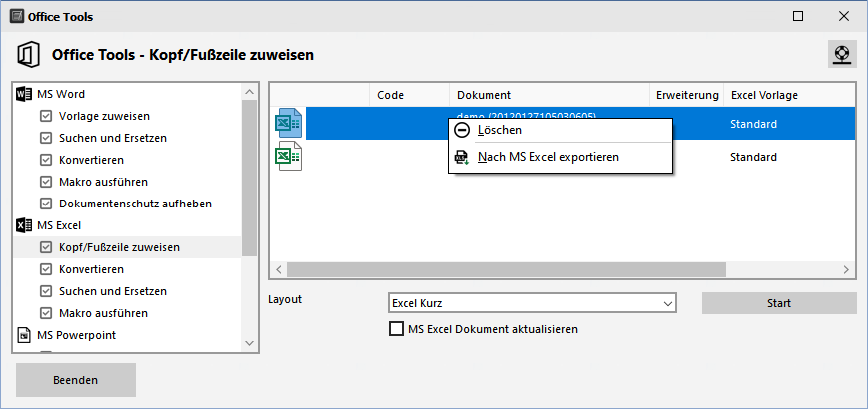Sort by the Dokument column header
This screenshot has width=868, height=409.
(x=549, y=95)
